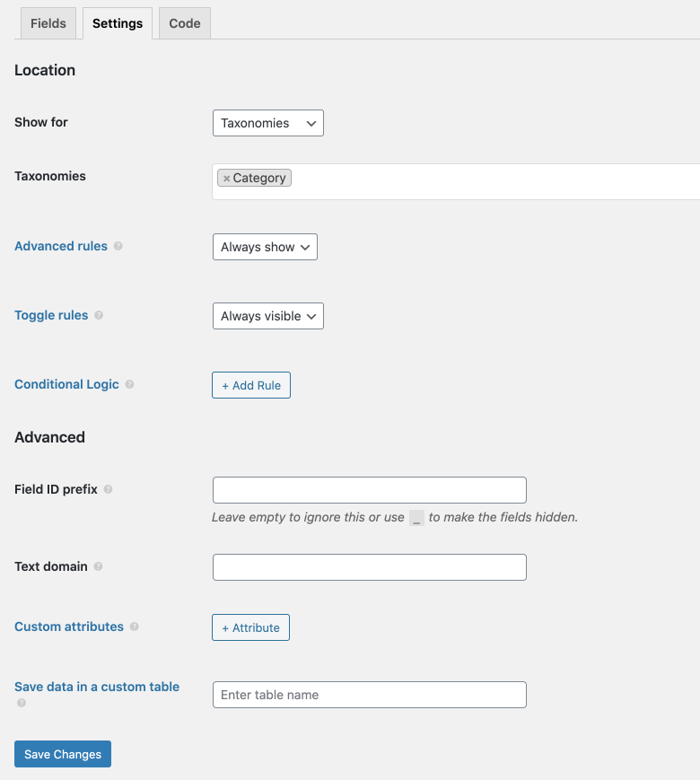Click help icon next to Advanced rules

click(x=118, y=246)
